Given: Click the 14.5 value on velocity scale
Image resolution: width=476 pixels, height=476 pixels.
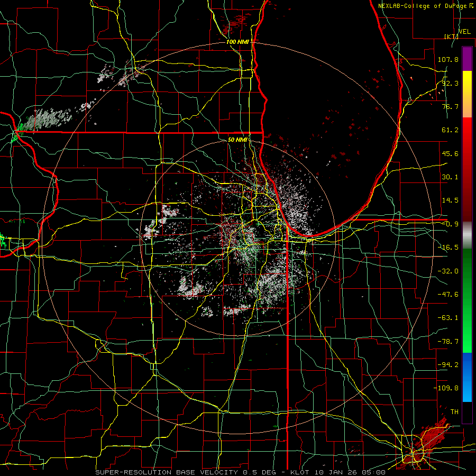Looking at the screenshot, I should tap(450, 200).
